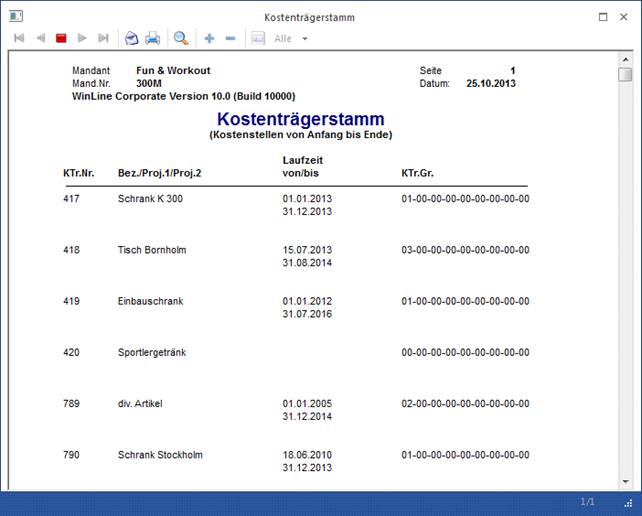642x516 pixels.
Task: Go to first page using toolbar arrow
Action: point(19,38)
